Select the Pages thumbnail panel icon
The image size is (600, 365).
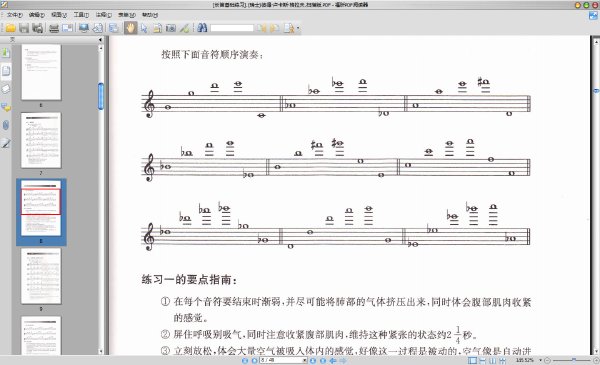[x=6, y=71]
